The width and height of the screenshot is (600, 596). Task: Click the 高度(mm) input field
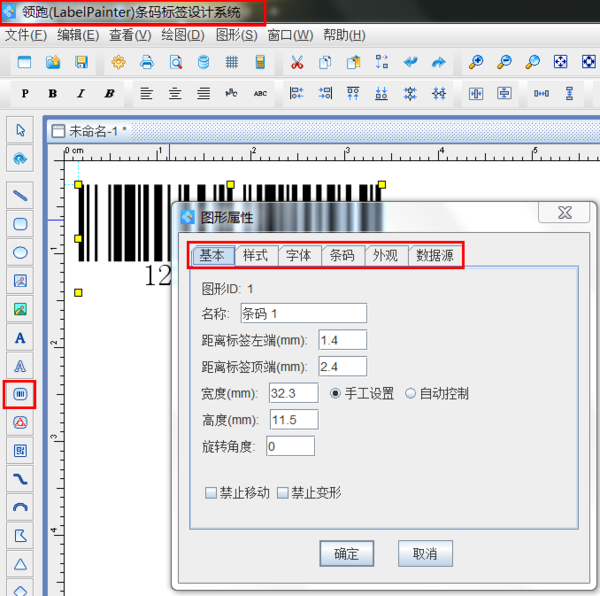[x=294, y=420]
